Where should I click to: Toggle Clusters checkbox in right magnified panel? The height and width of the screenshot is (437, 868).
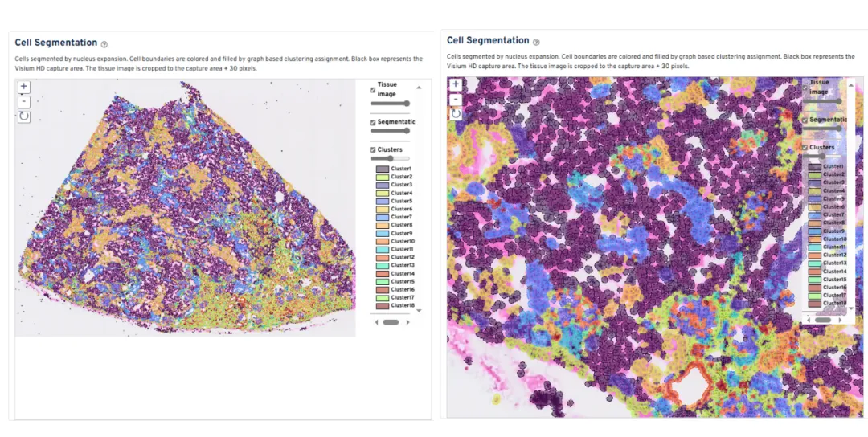pyautogui.click(x=805, y=148)
